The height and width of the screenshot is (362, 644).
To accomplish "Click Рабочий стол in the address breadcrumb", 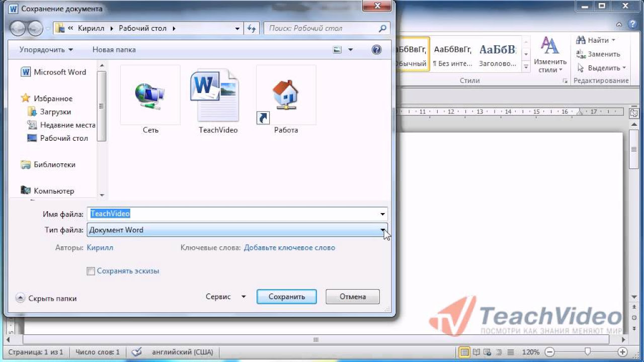I will (x=142, y=29).
